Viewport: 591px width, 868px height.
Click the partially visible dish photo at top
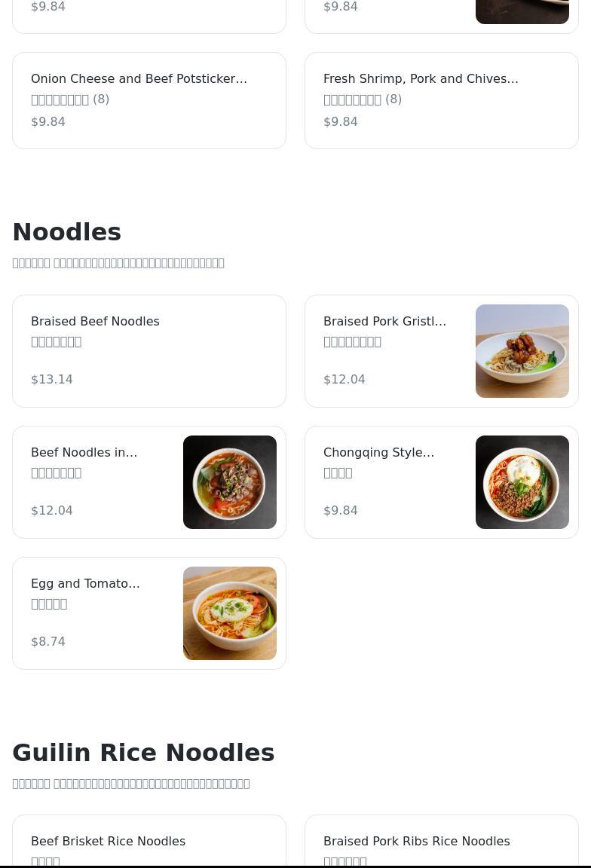click(522, 11)
